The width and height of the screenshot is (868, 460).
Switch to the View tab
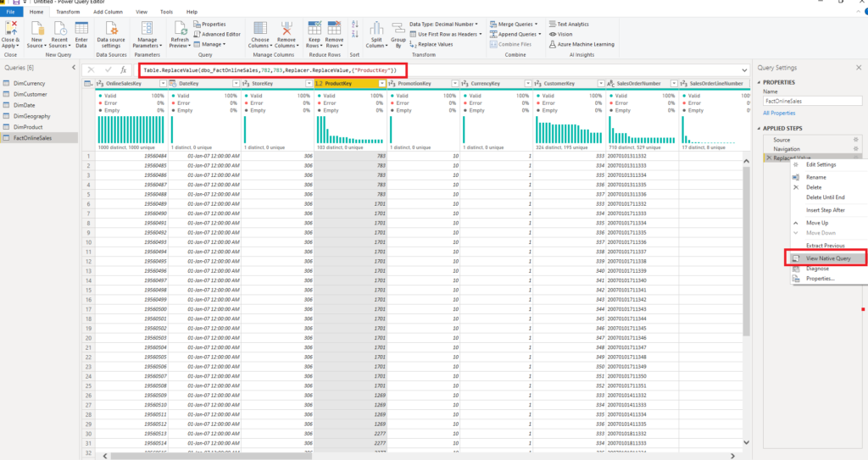pos(142,12)
